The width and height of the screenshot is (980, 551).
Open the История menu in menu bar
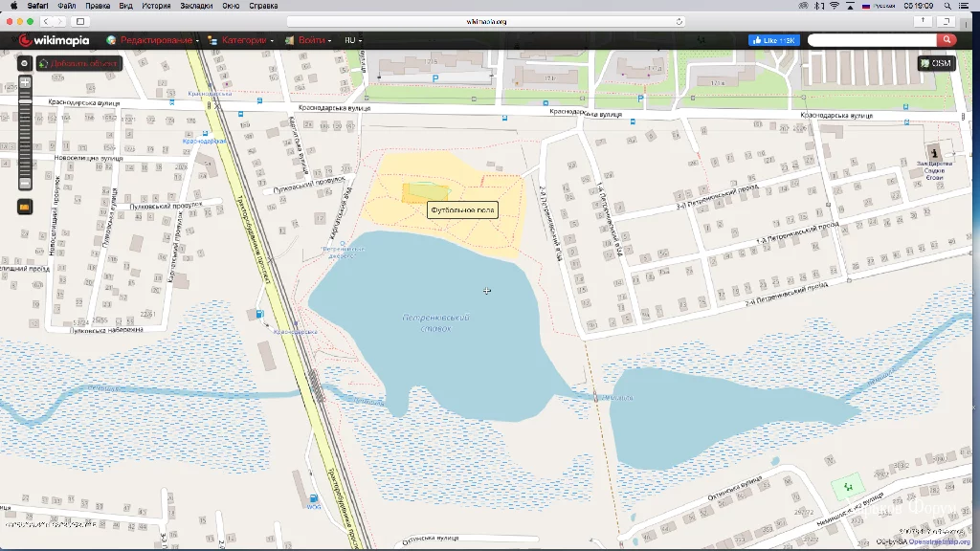click(156, 6)
